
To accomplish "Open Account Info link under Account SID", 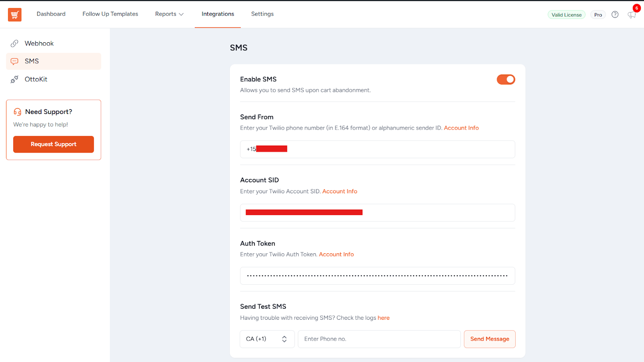I will click(340, 191).
